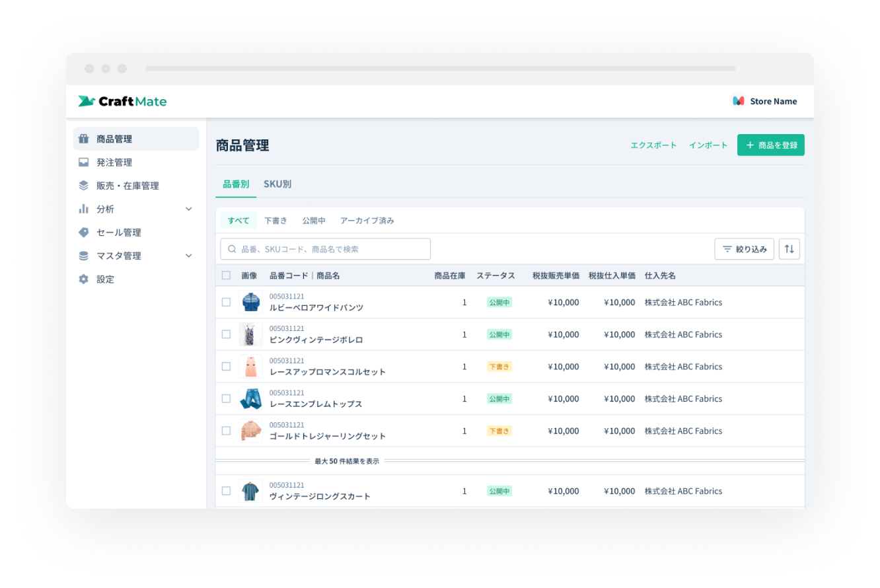Click the 商品在庫 column header
The width and height of the screenshot is (880, 588).
click(450, 276)
